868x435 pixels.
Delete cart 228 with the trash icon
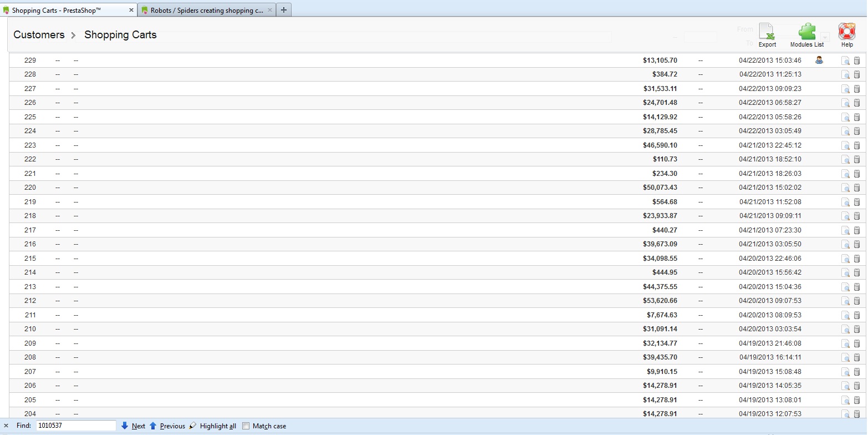[x=857, y=74]
